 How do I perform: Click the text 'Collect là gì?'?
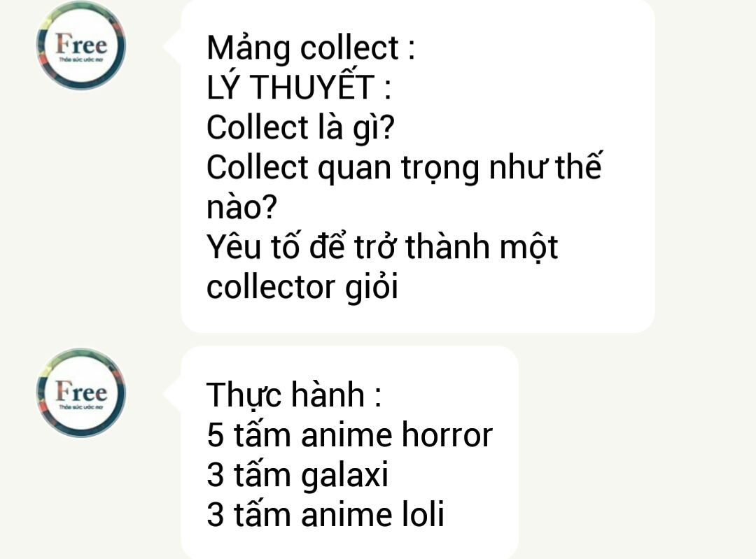click(300, 127)
